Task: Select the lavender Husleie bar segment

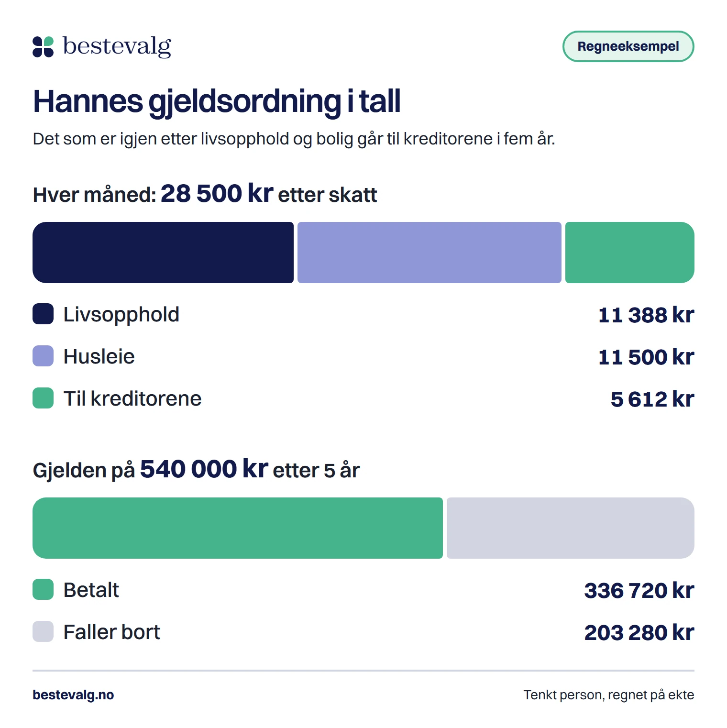Action: coord(430,253)
